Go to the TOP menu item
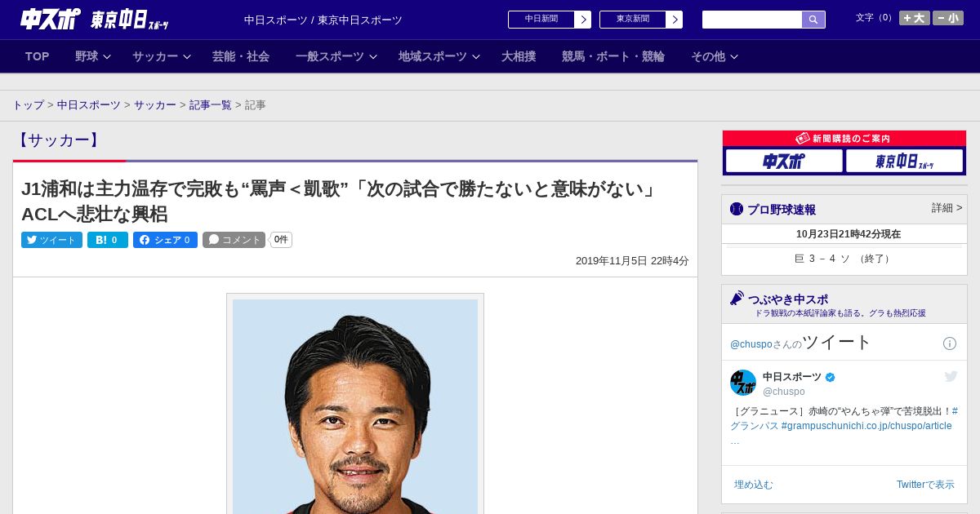The image size is (980, 514). tap(38, 56)
